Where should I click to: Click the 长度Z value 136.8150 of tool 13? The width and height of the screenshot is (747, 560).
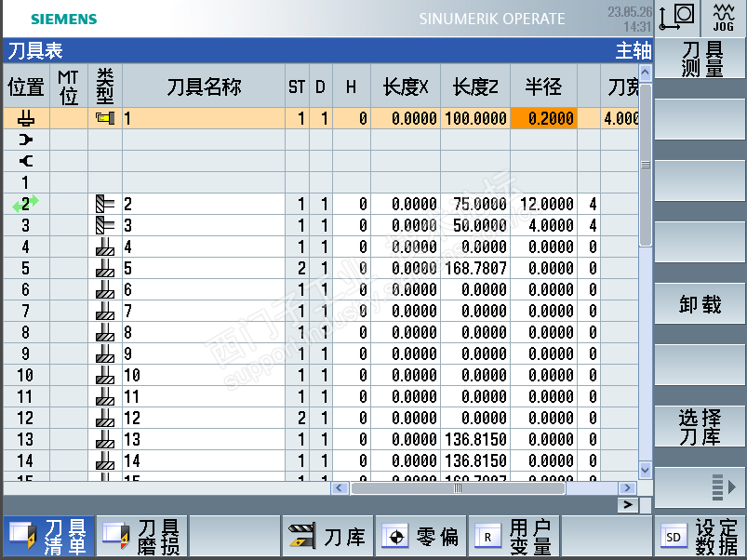(x=475, y=439)
